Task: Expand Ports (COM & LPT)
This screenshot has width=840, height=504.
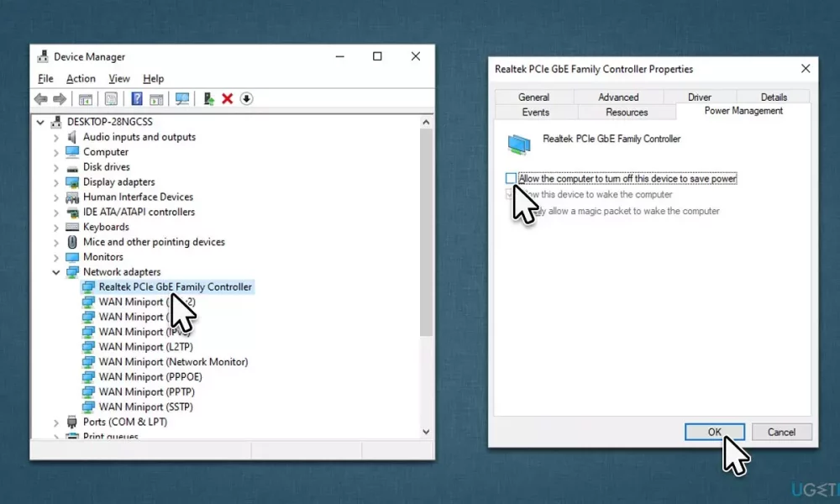Action: coord(55,423)
